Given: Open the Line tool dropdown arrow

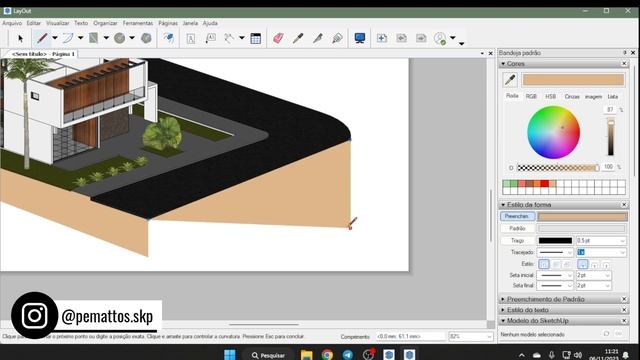Looking at the screenshot, I should pyautogui.click(x=55, y=38).
